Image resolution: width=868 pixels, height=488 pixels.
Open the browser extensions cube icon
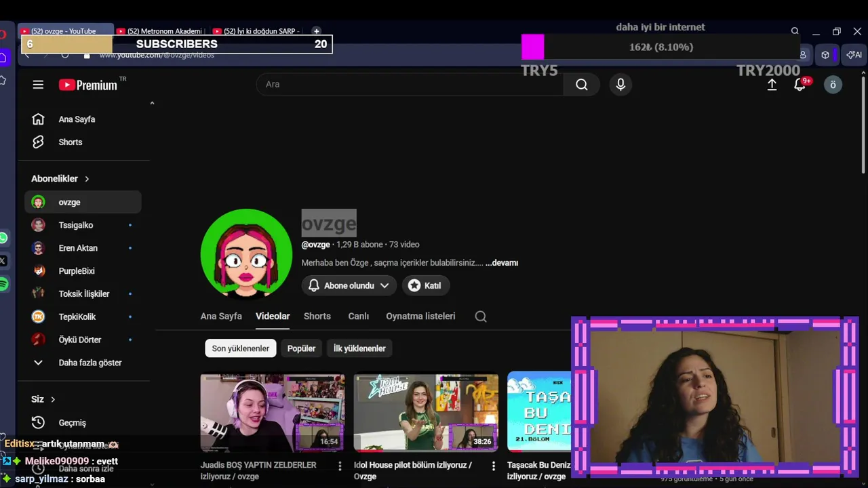(825, 55)
